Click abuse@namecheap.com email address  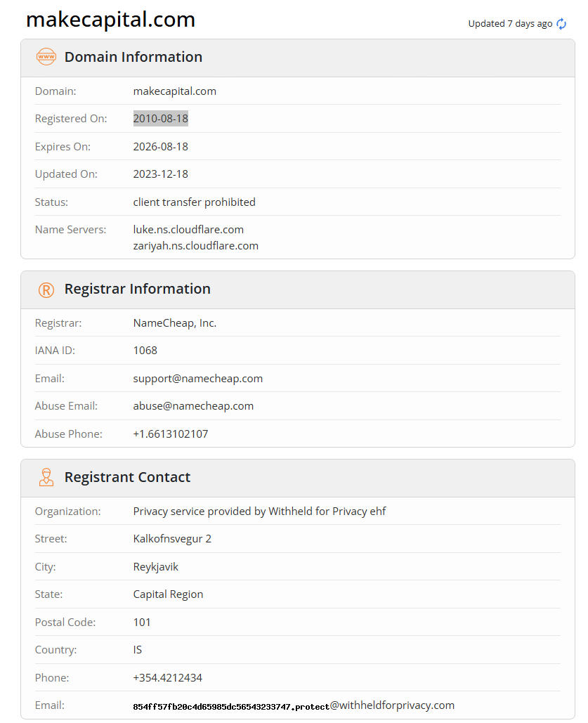pos(193,406)
